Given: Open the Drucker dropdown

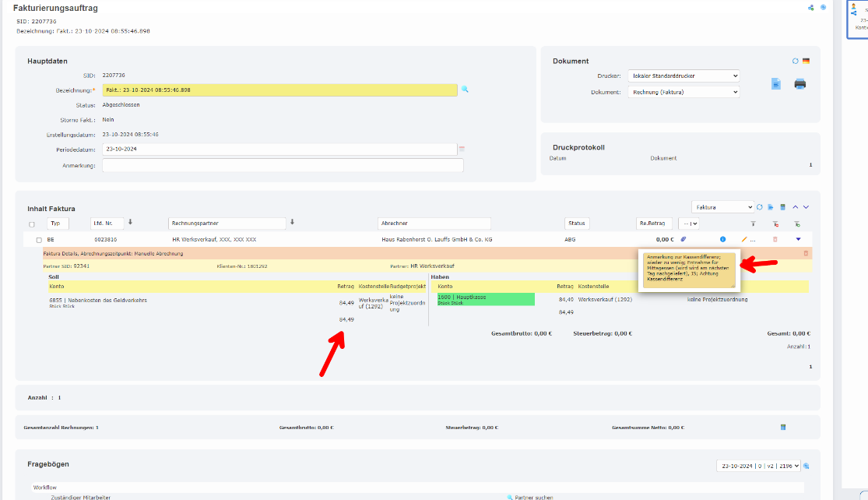Looking at the screenshot, I should (x=683, y=76).
